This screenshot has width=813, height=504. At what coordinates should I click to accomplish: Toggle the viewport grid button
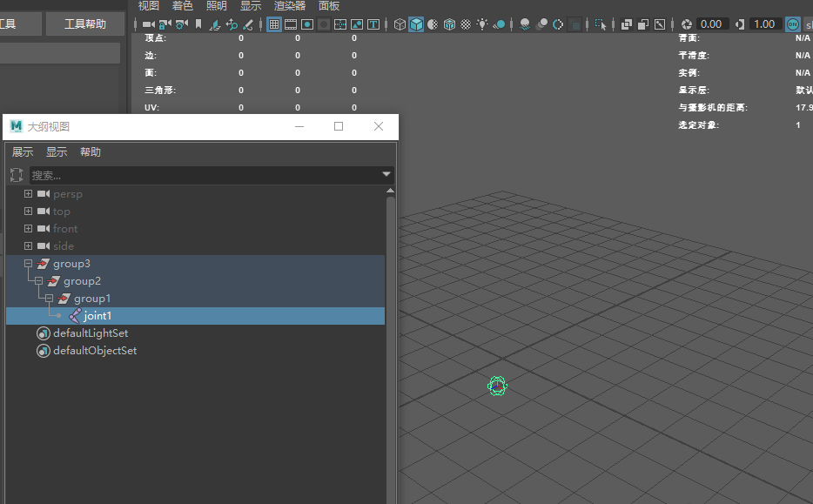point(274,24)
